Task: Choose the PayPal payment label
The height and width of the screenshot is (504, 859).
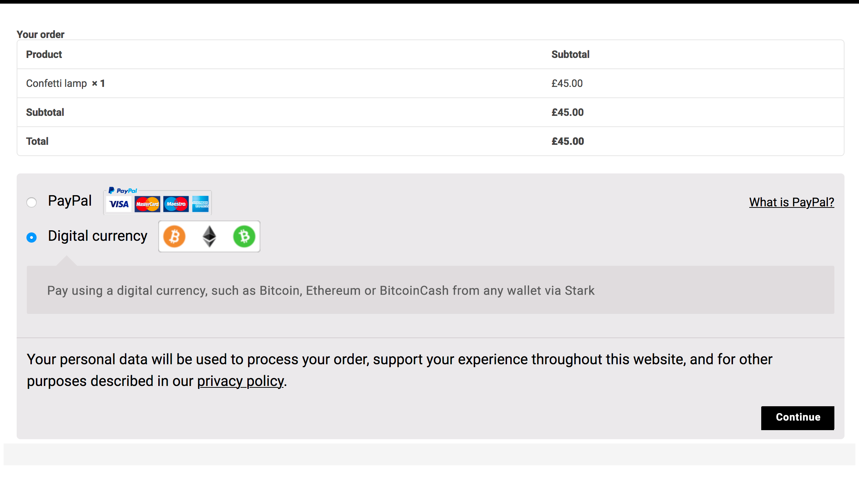Action: coord(70,201)
